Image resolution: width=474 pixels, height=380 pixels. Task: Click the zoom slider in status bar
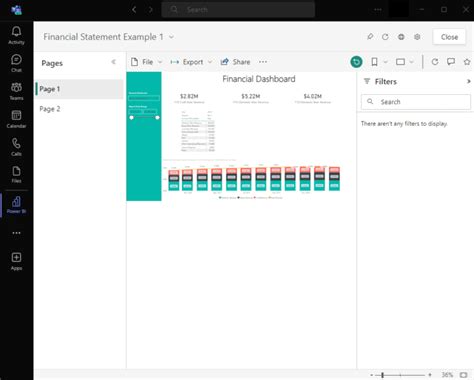(400, 375)
